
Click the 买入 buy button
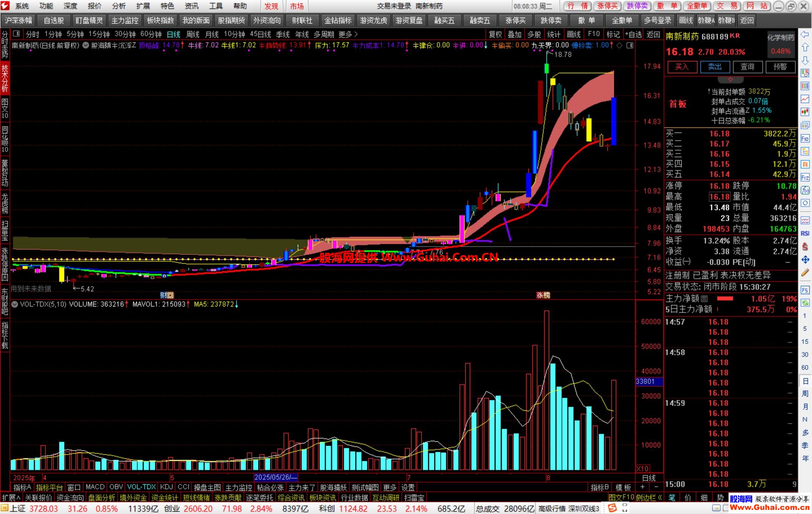pyautogui.click(x=682, y=67)
